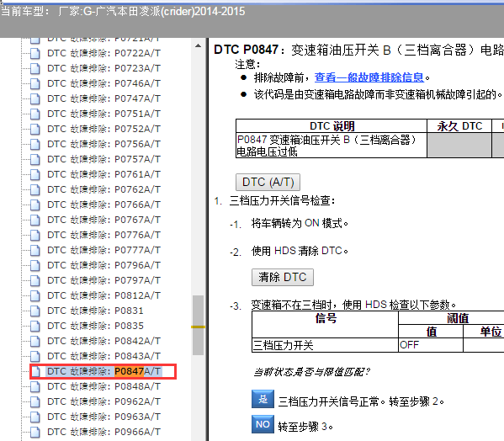Open DTC 故障排除: P0962A/T
The image size is (504, 441).
point(103,401)
